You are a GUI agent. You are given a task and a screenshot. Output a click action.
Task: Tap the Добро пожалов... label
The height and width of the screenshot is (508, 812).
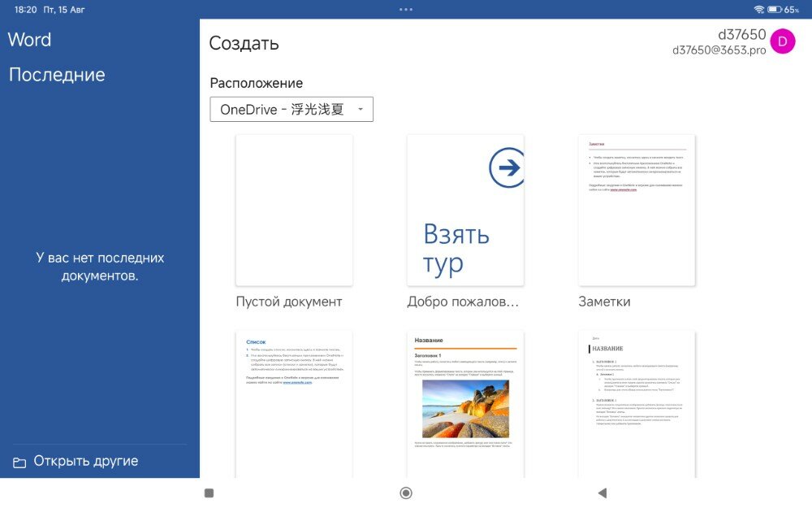(x=463, y=302)
